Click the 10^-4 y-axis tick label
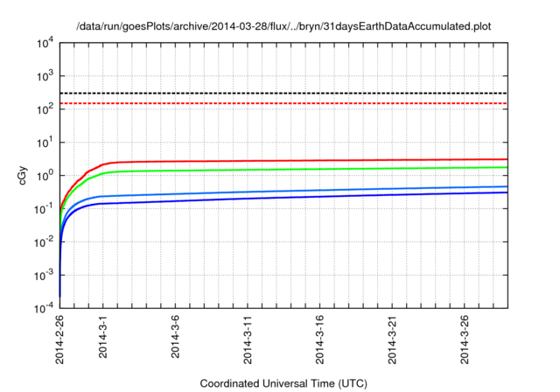 [x=44, y=308]
